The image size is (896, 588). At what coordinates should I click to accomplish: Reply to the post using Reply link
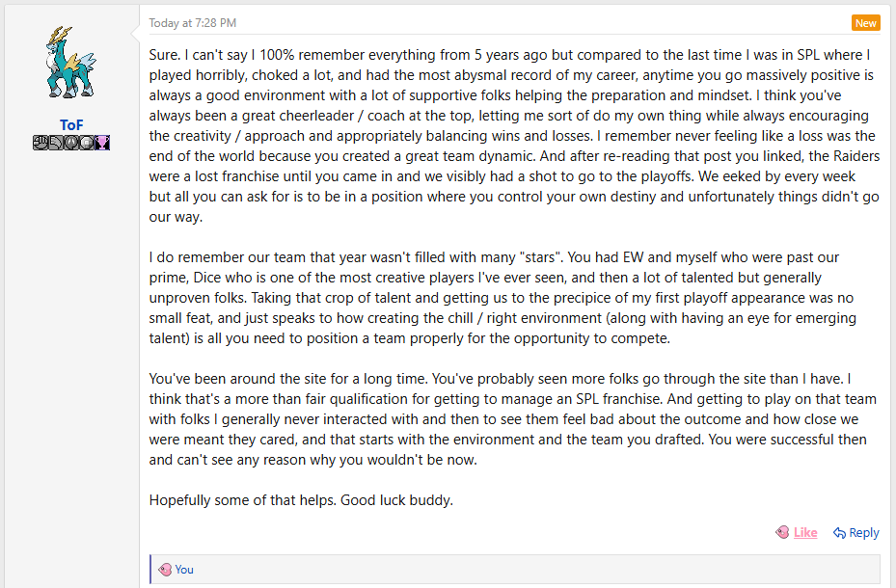[863, 533]
